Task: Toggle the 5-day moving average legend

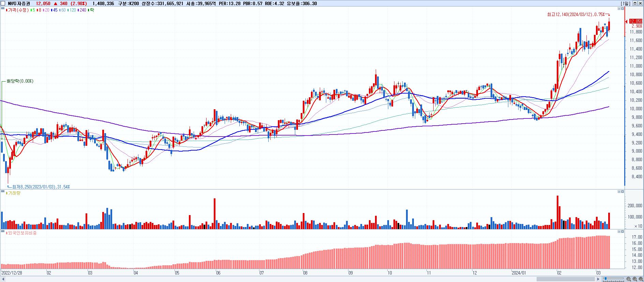Action: pos(33,10)
